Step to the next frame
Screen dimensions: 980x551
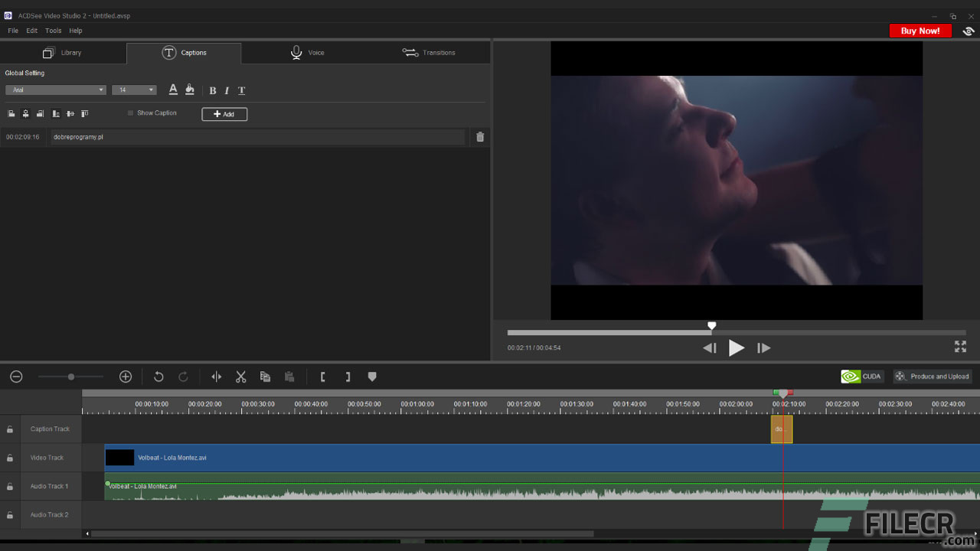coord(763,348)
